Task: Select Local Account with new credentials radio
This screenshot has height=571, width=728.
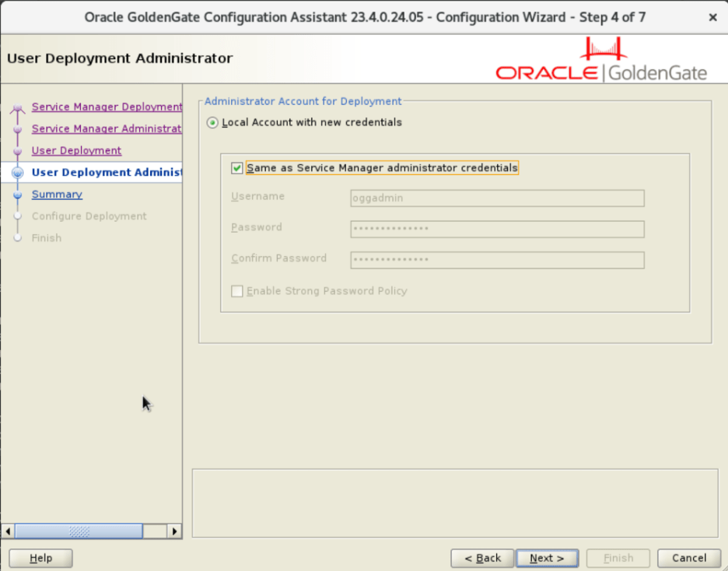Action: pos(212,123)
